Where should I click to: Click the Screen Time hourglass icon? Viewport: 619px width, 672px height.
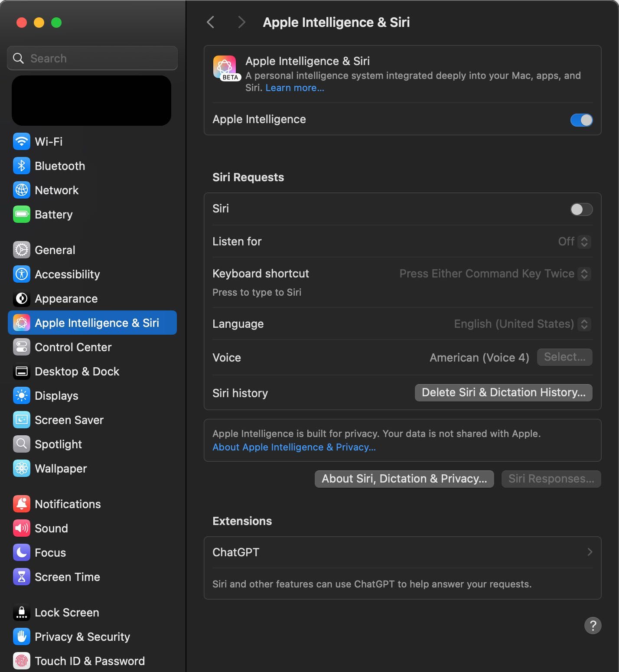22,577
